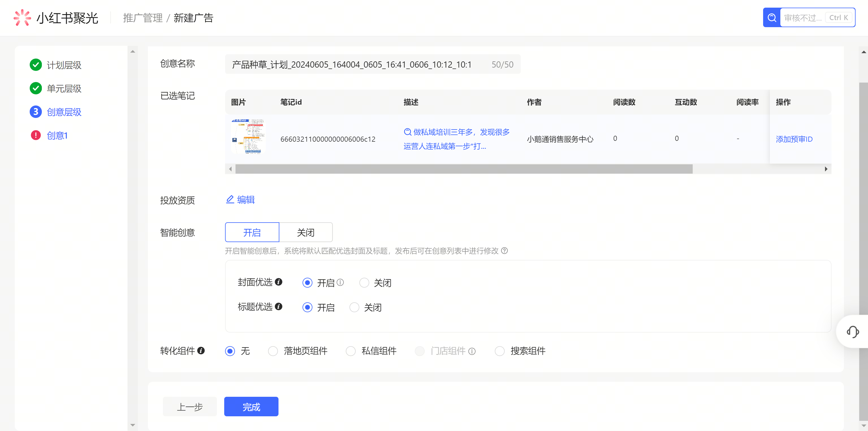Select 落地页组件 radio option

[x=273, y=351]
